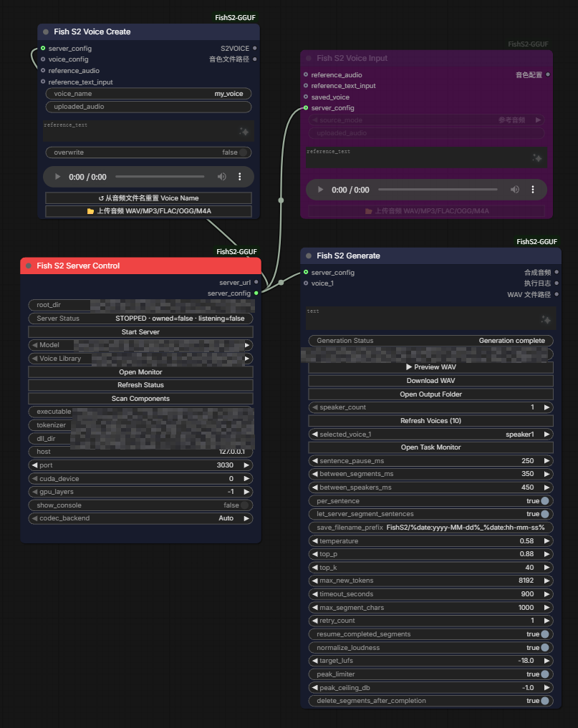The image size is (578, 728).
Task: Increase cuda_device with right arrow
Action: (246, 479)
